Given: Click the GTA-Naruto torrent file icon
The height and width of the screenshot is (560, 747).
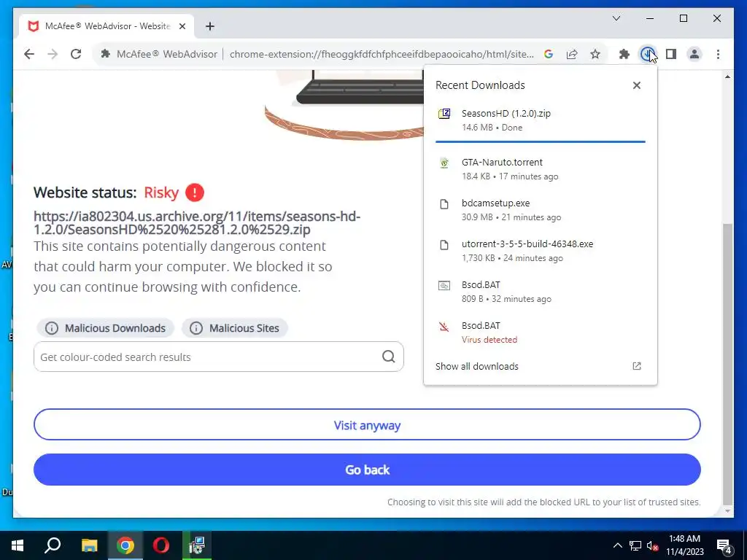Looking at the screenshot, I should point(444,163).
